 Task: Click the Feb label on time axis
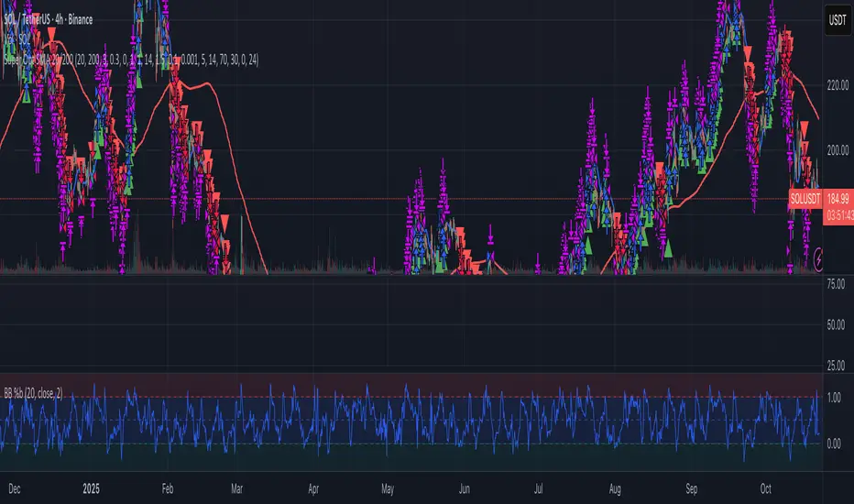tap(168, 487)
